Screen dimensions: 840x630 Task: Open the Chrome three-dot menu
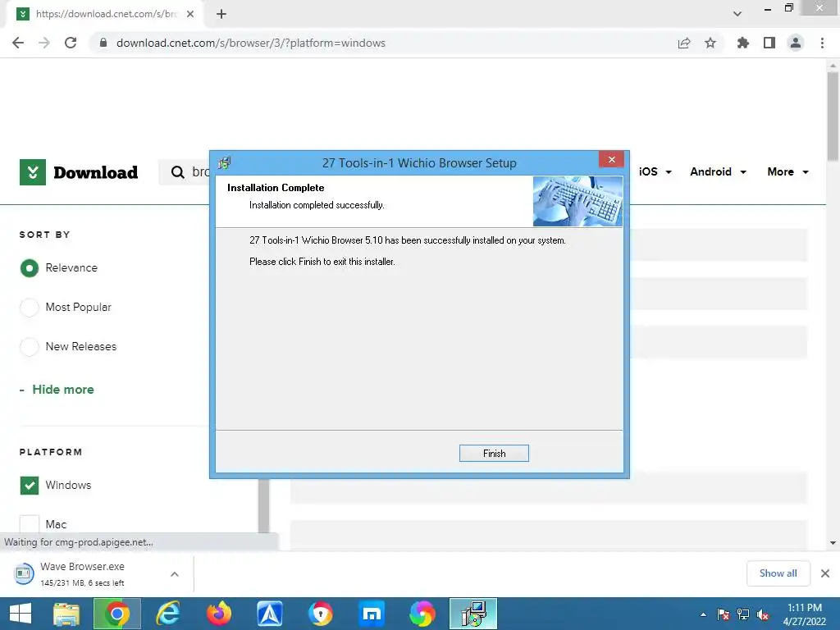pos(822,43)
